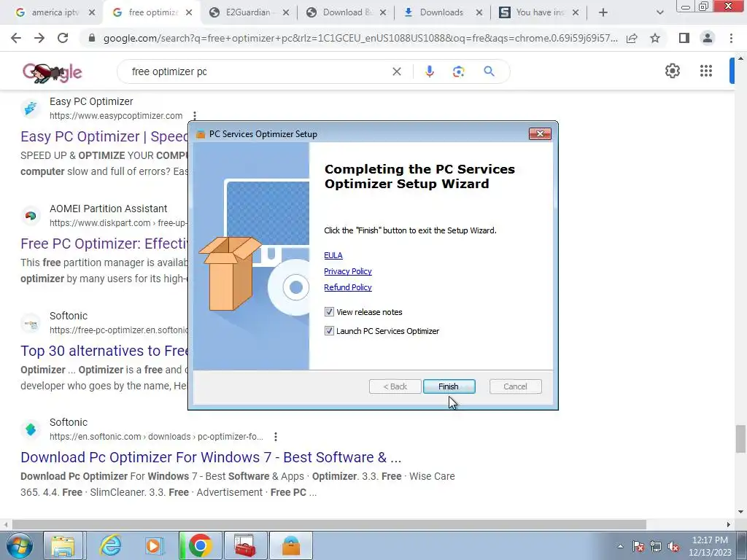This screenshot has width=747, height=560.
Task: Click the muted volume tray icon
Action: pos(673,546)
